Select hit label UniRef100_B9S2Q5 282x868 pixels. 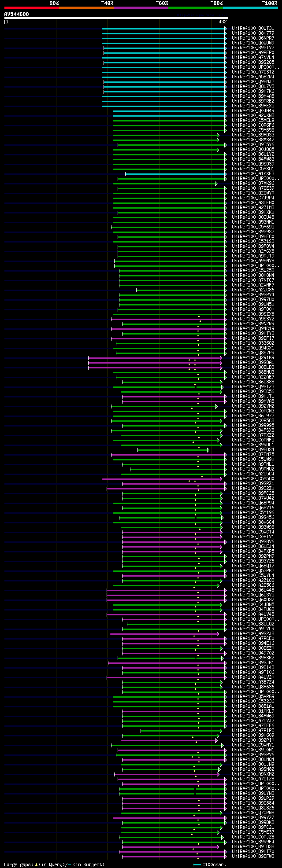point(253,63)
